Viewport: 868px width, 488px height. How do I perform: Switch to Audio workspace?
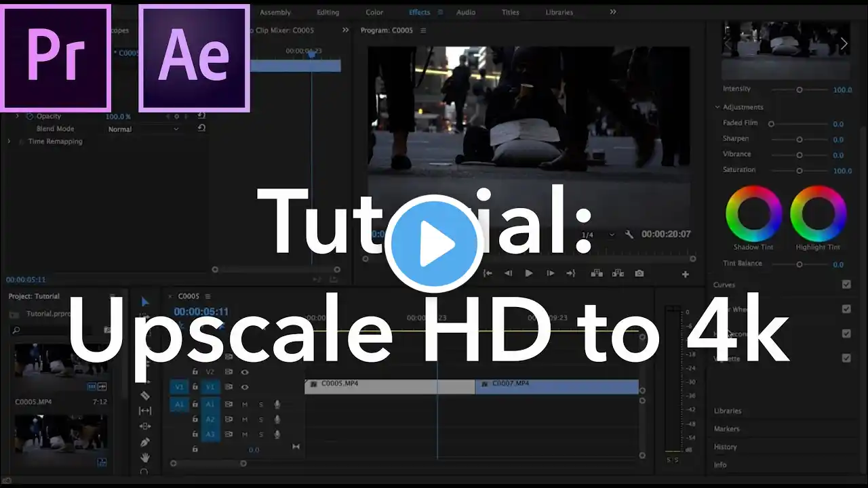[x=466, y=12]
